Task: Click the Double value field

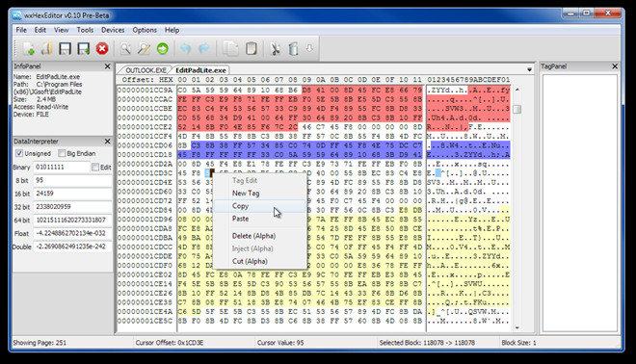Action: pyautogui.click(x=72, y=247)
